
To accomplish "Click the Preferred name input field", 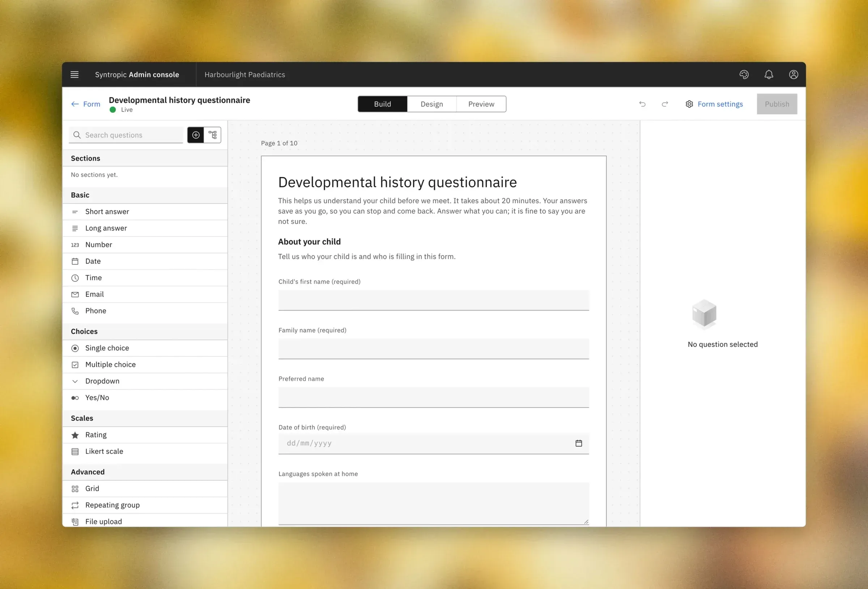I will pos(434,397).
